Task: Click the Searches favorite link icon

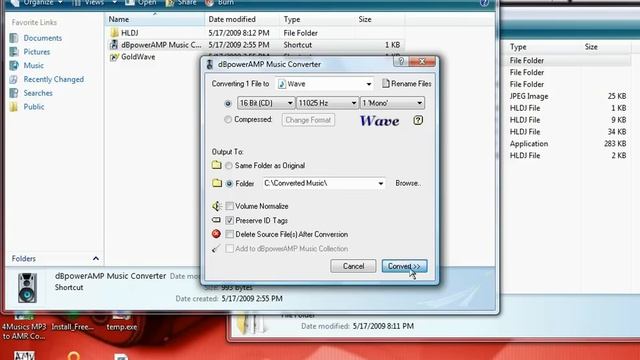Action: (14, 93)
